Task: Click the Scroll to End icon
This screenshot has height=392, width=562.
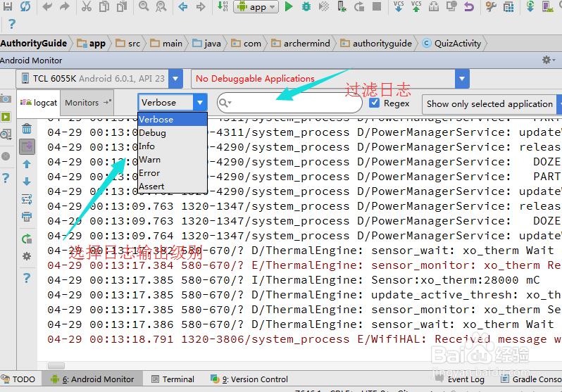Action: tap(27, 146)
